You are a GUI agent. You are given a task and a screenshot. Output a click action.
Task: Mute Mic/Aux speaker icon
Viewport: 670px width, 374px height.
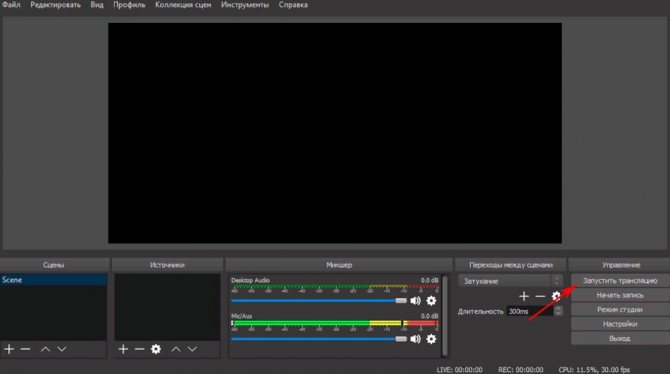point(415,339)
